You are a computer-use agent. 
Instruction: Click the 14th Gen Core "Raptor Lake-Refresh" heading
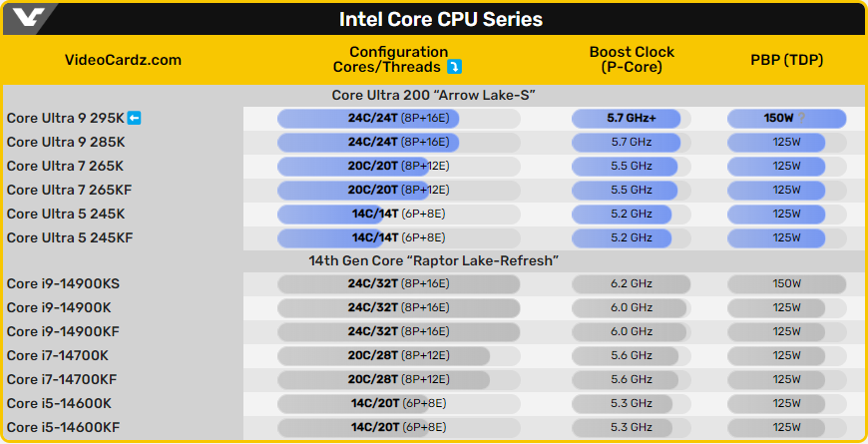tap(433, 260)
